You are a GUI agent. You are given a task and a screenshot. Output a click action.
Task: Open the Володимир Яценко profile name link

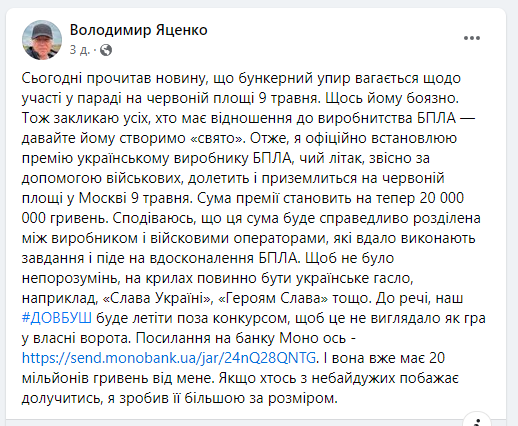tap(139, 30)
